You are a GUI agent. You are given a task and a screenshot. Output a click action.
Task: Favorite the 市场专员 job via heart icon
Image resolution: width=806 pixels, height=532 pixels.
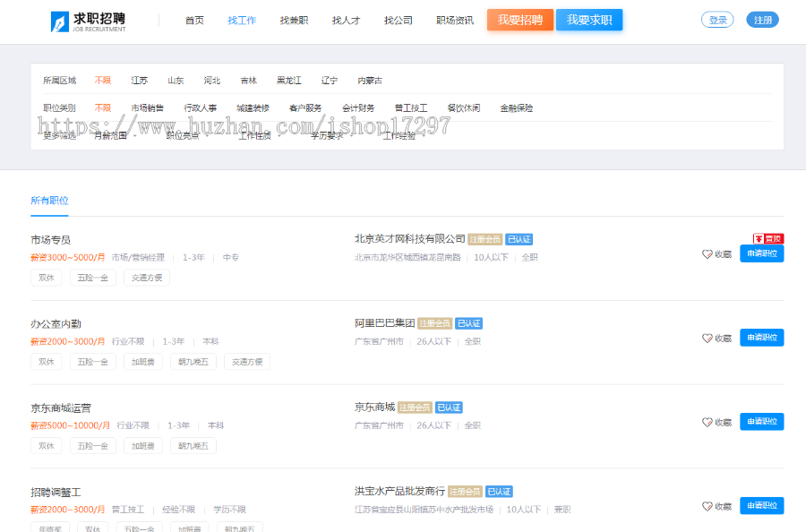coord(707,254)
